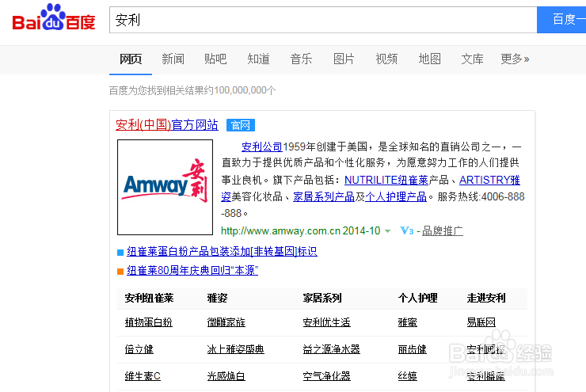Click the 雅姿 column header

click(218, 299)
